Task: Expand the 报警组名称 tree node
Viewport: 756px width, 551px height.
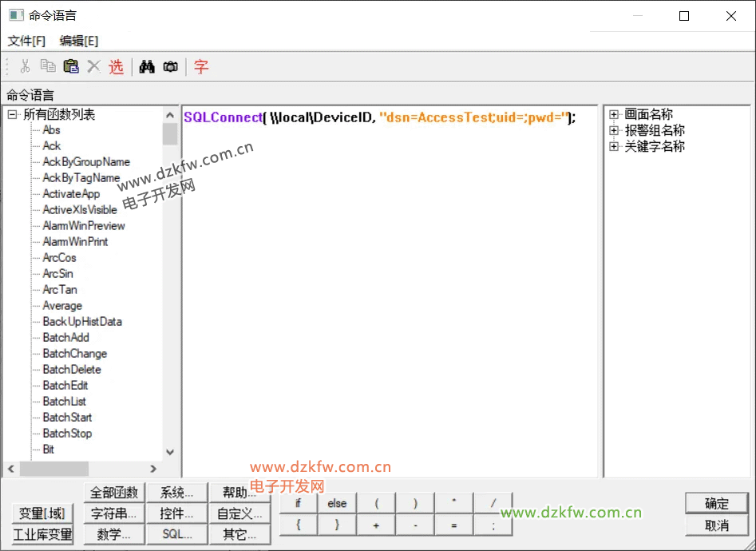Action: point(614,131)
